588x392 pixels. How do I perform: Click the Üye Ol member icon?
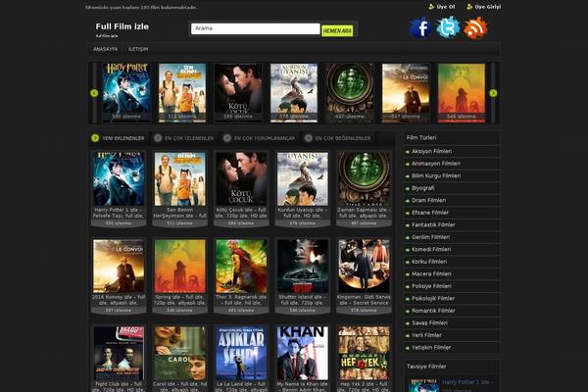point(431,7)
